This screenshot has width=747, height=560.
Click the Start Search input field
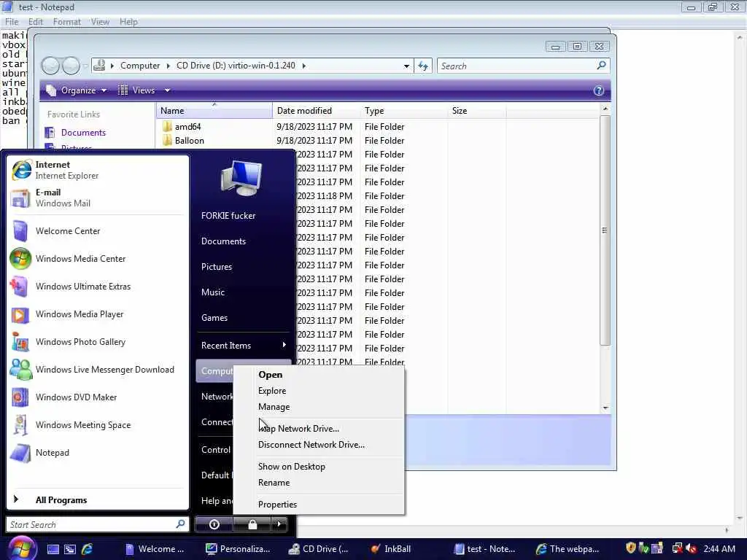point(90,524)
